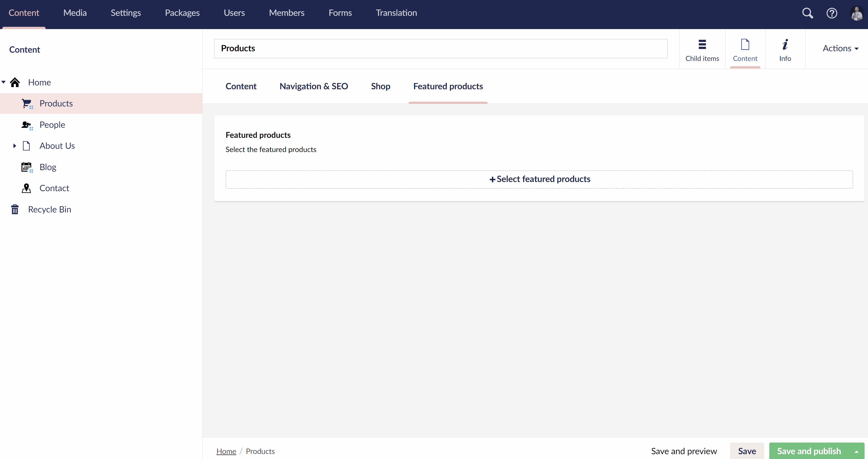Open the Actions dropdown menu
868x459 pixels.
[840, 48]
